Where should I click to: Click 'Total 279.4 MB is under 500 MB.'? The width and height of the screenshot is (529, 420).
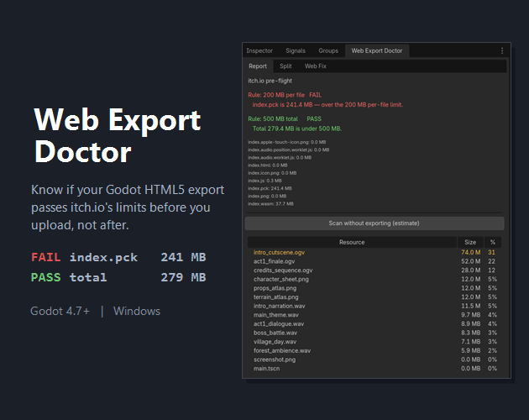click(297, 129)
